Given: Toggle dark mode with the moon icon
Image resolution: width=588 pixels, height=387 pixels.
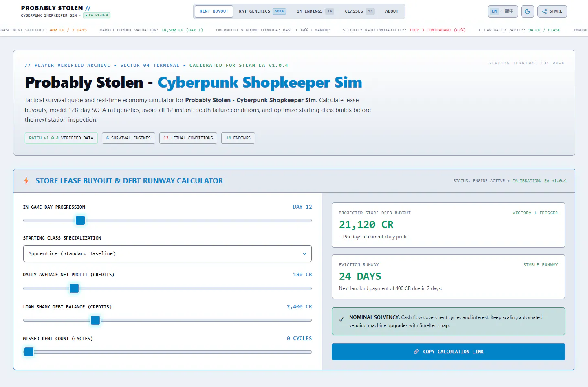Looking at the screenshot, I should (x=527, y=11).
